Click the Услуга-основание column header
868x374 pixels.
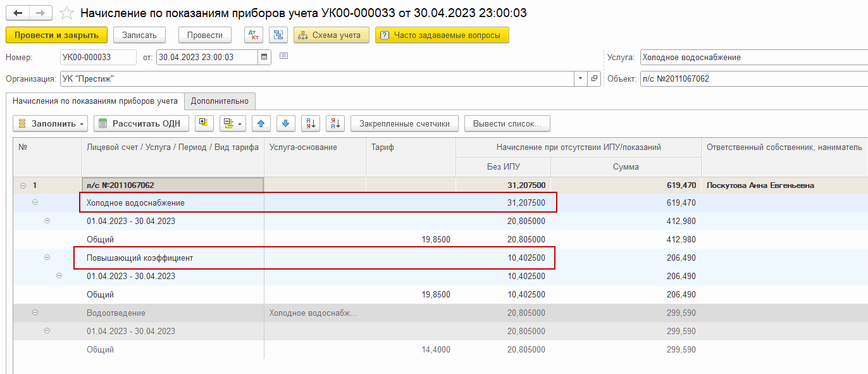pos(315,156)
